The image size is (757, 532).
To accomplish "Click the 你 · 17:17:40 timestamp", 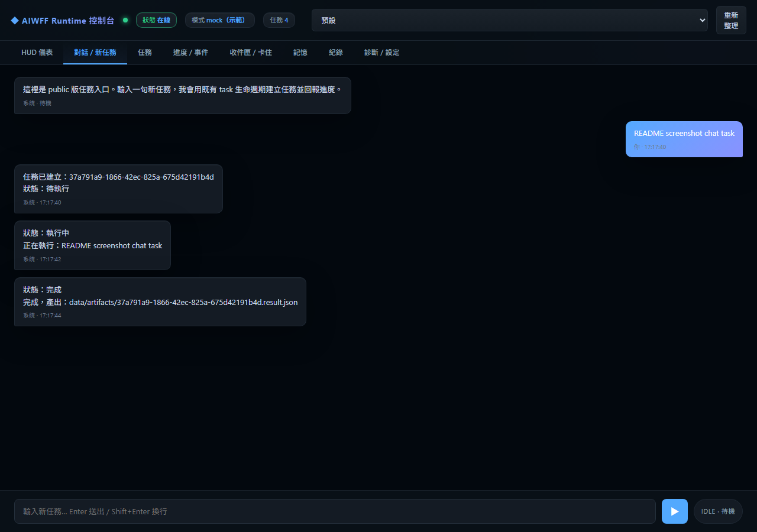I will pos(650,147).
